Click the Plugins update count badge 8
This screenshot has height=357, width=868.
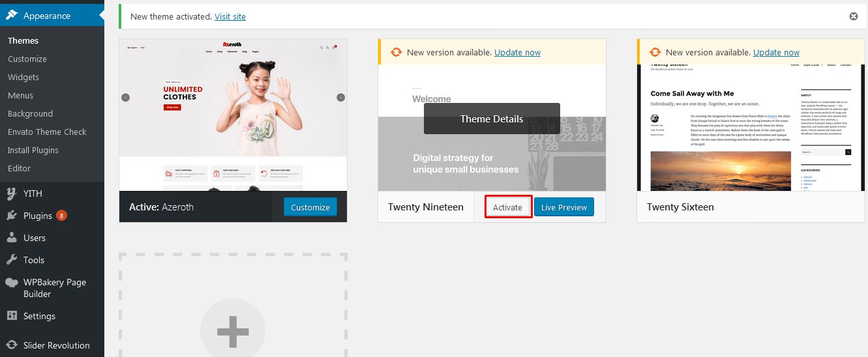[61, 216]
